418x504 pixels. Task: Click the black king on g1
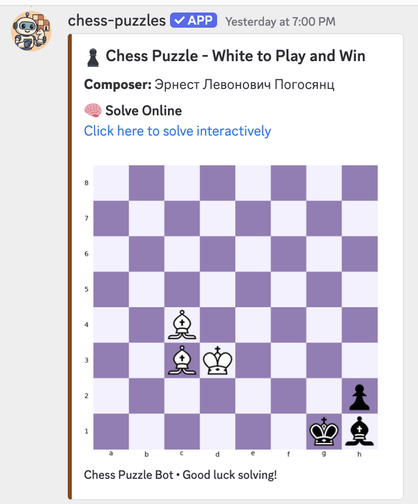click(324, 431)
